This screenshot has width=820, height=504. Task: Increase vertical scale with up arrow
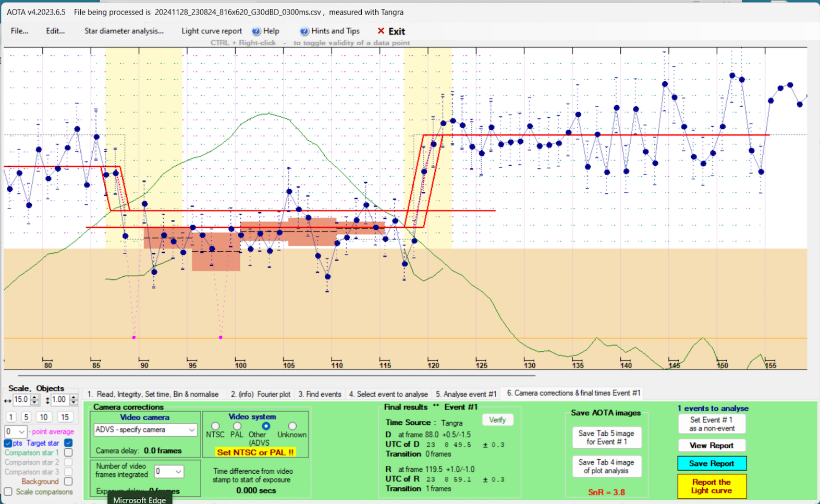(x=74, y=397)
